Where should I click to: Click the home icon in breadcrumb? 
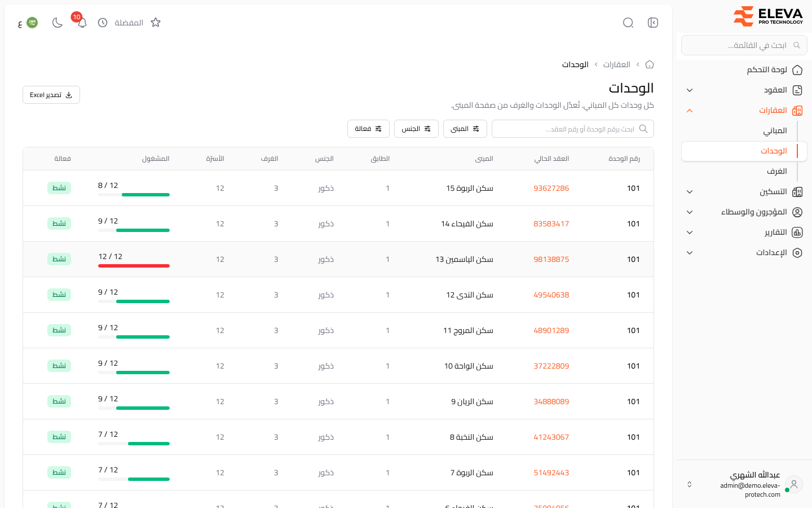click(650, 64)
